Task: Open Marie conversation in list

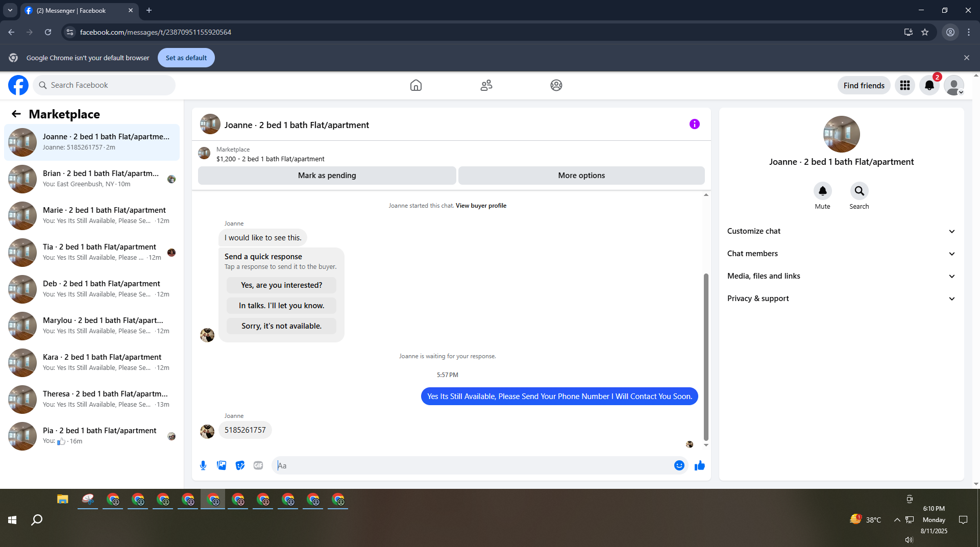Action: pos(92,216)
